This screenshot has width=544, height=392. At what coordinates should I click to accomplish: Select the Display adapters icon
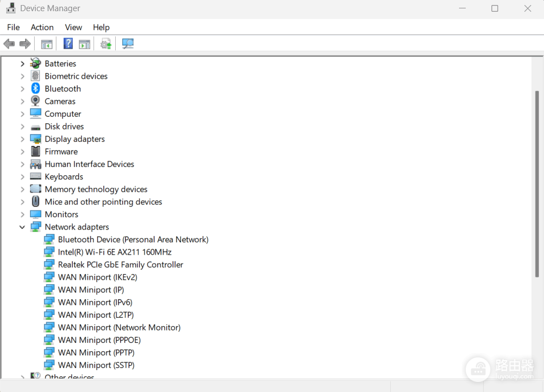(35, 139)
